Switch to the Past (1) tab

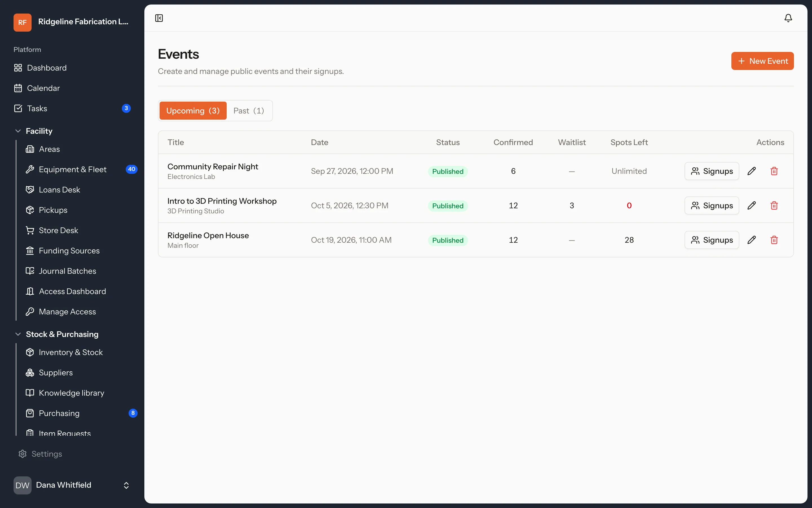pyautogui.click(x=249, y=111)
